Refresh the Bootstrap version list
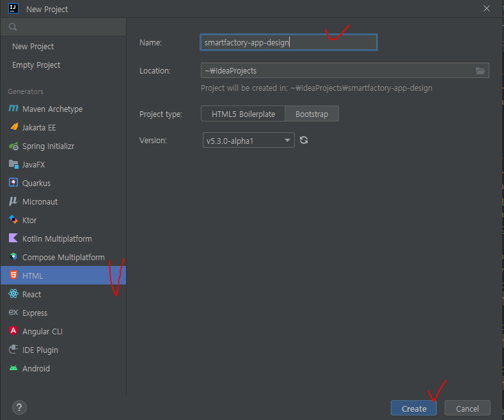 point(304,140)
